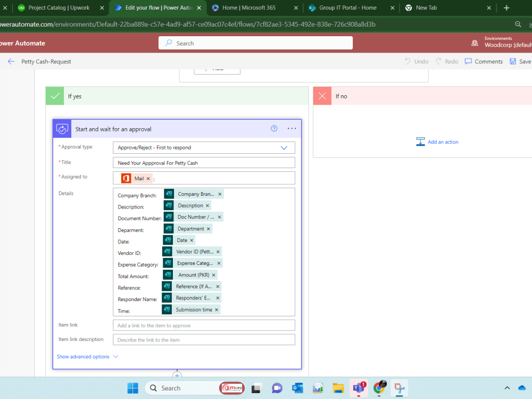Close the Project Catalog Upwork tab
The width and height of the screenshot is (532, 399).
click(x=102, y=8)
